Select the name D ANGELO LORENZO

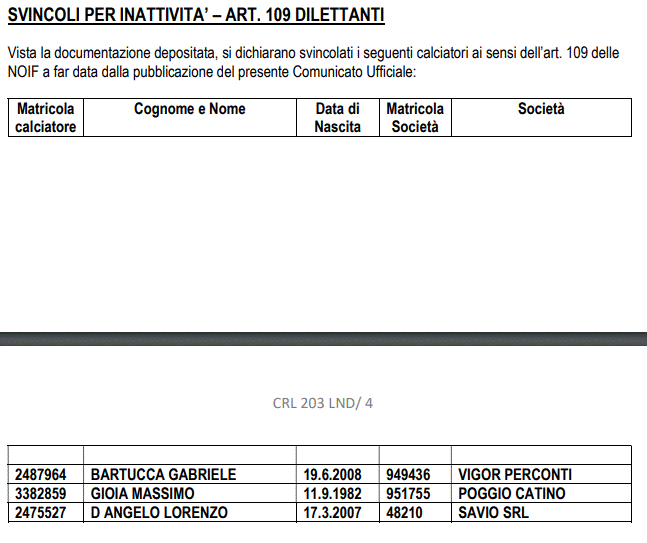click(x=159, y=512)
